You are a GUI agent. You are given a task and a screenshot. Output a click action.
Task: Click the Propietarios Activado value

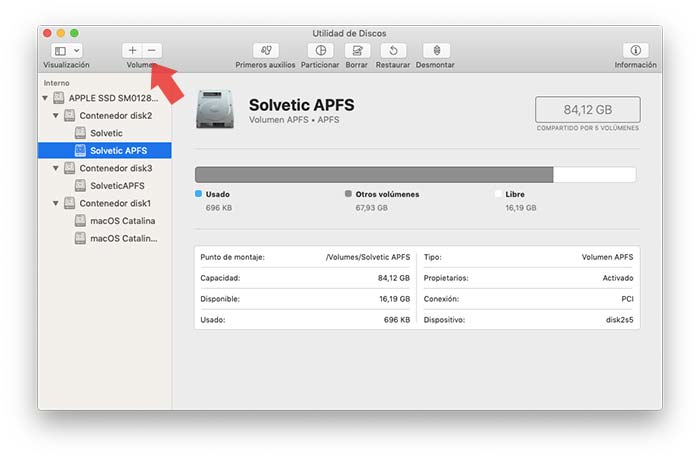(x=618, y=278)
